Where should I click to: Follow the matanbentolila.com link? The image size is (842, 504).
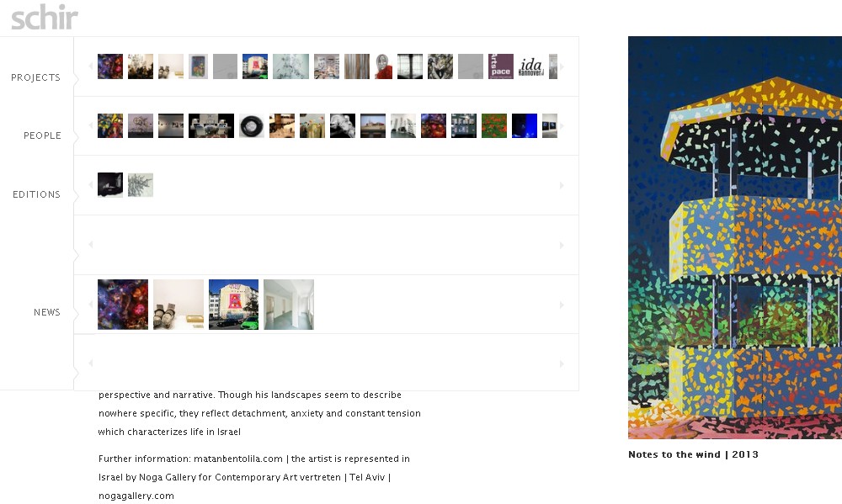(x=238, y=459)
